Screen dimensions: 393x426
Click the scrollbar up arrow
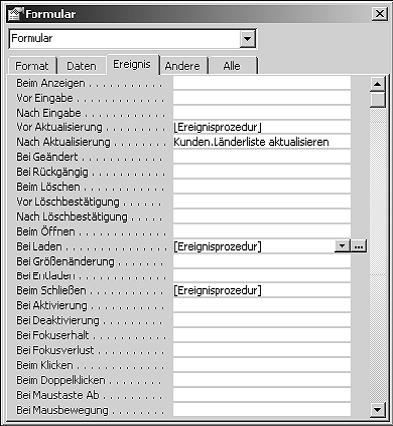pos(378,84)
